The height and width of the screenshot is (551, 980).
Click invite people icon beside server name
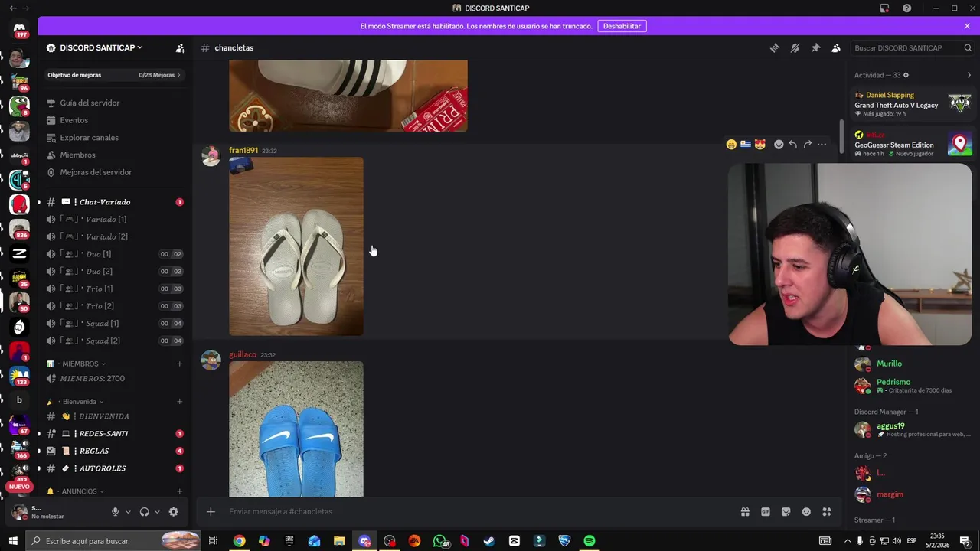click(x=180, y=47)
